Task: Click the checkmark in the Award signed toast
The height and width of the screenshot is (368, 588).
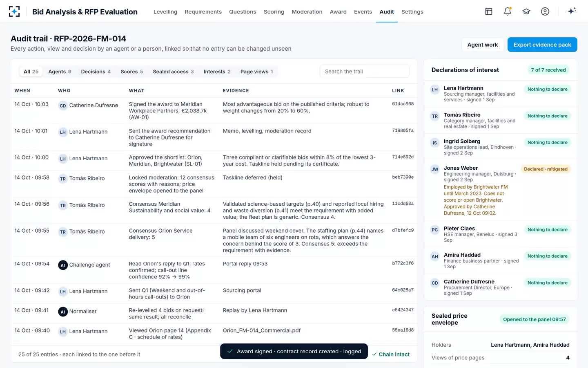Action: 230,351
